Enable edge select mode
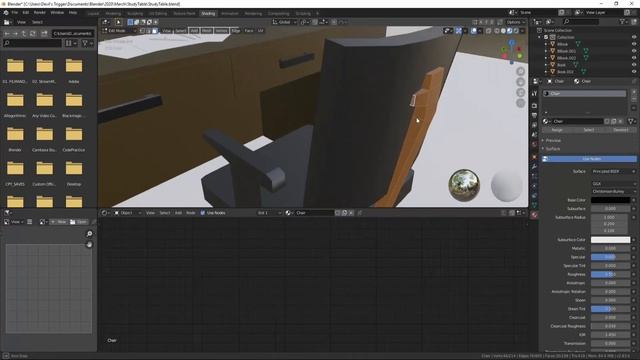 [x=149, y=31]
